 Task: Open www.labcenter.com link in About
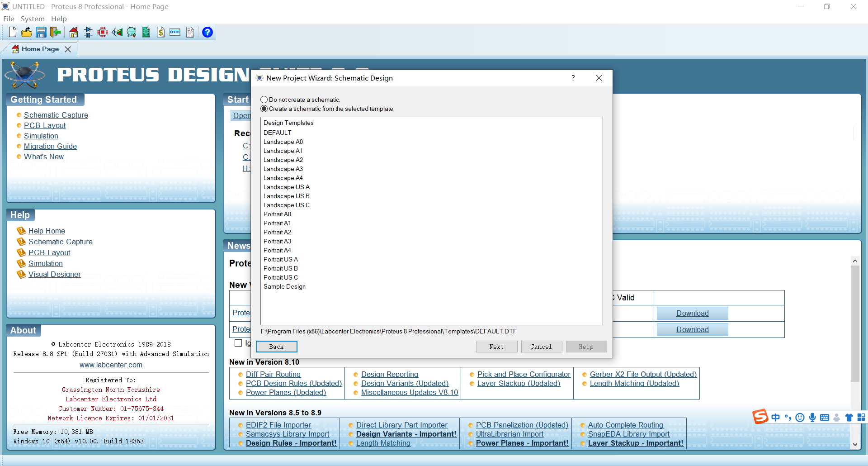point(111,365)
